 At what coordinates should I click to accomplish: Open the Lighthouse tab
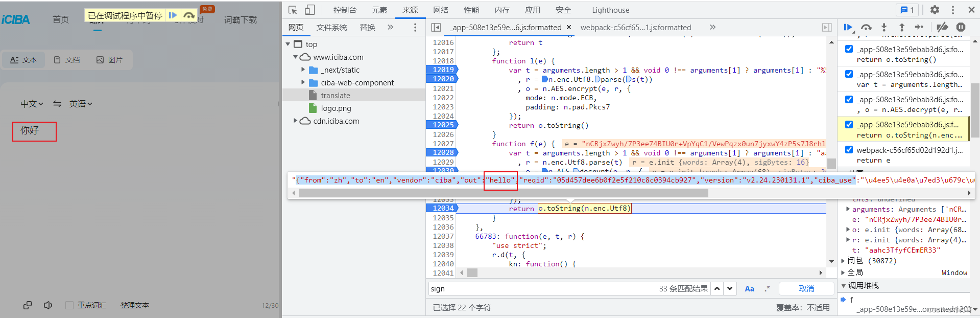[610, 10]
